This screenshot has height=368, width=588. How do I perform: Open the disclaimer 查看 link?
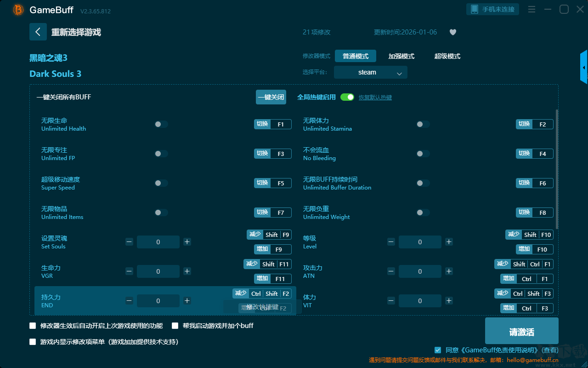pos(549,350)
